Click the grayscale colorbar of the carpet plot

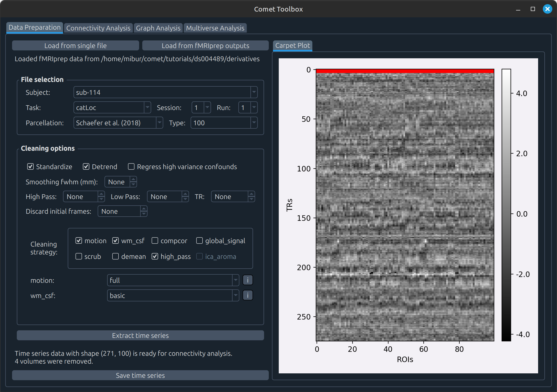506,205
